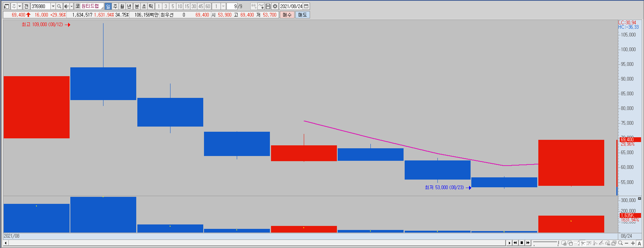
Task: Click the overlapping windows icon in the bottom toolbar
Action: (570, 243)
